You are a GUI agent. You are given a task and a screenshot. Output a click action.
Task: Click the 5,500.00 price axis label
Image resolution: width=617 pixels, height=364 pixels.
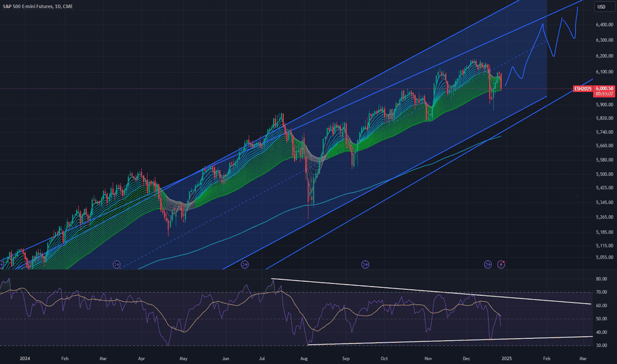[604, 174]
